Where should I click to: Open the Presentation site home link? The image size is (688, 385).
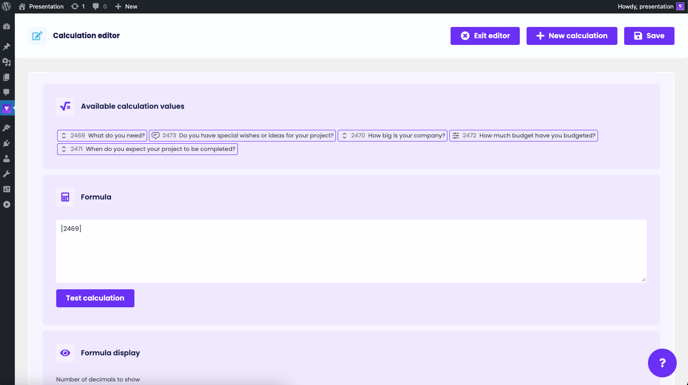(x=41, y=6)
